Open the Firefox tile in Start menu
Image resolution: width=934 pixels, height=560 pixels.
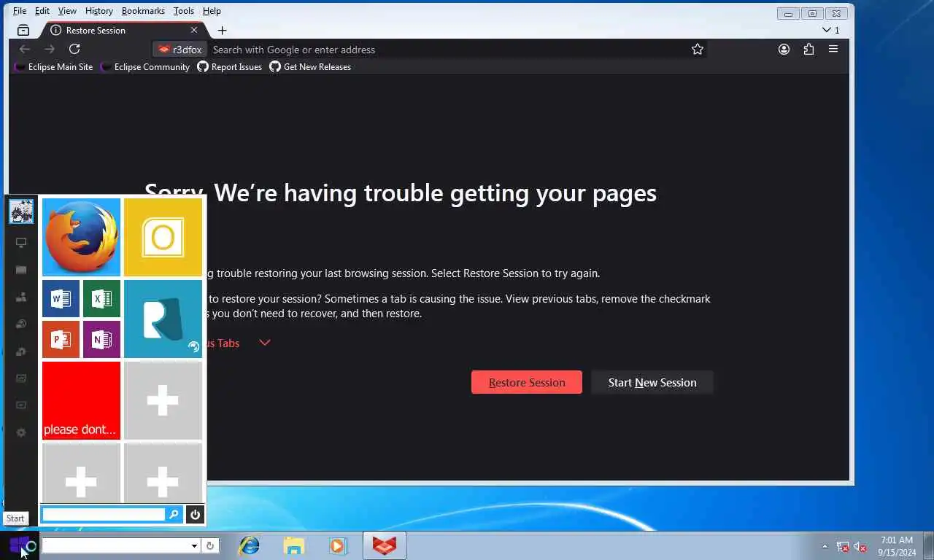point(81,237)
